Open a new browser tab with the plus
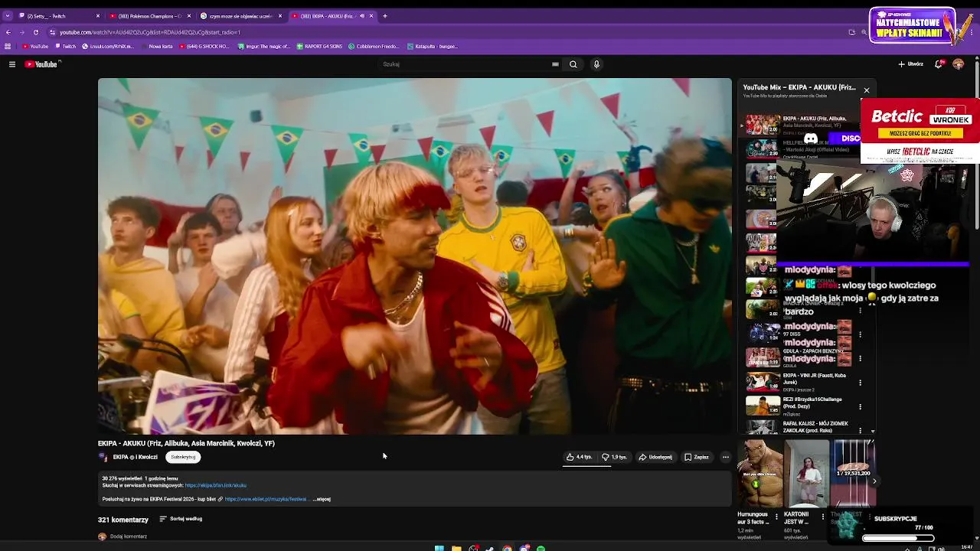Screen dimensions: 980x551 (385, 16)
